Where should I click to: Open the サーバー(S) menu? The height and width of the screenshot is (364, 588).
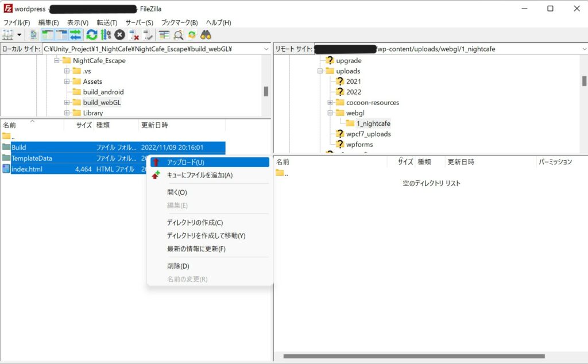point(139,22)
